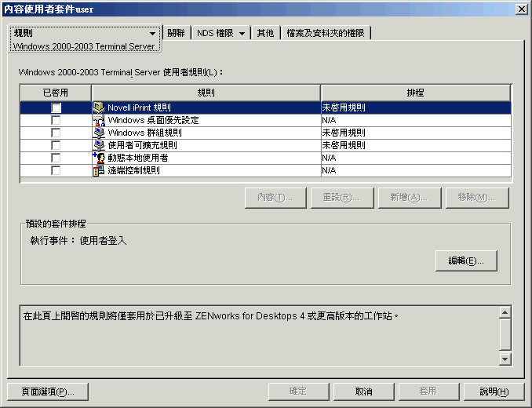Click the 套用 button
Image resolution: width=532 pixels, height=408 pixels.
tap(428, 392)
